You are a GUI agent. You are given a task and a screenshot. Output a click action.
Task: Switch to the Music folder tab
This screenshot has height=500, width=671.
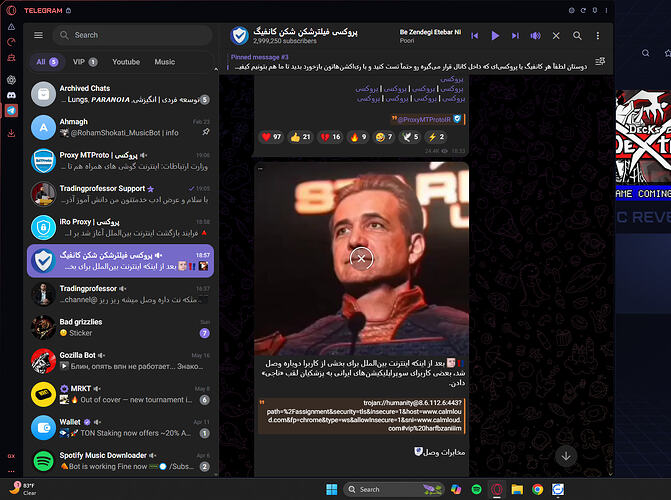pyautogui.click(x=165, y=62)
